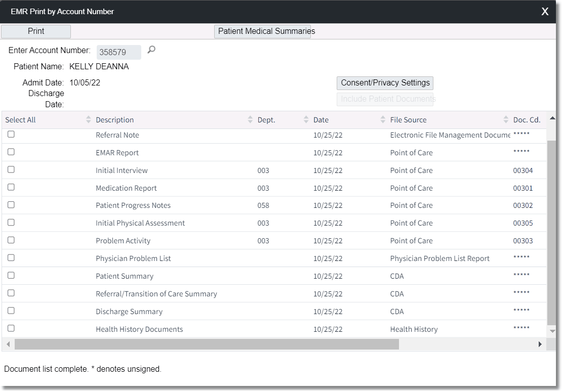Click the Enter Account Number field
Image resolution: width=562 pixels, height=392 pixels.
[x=118, y=52]
